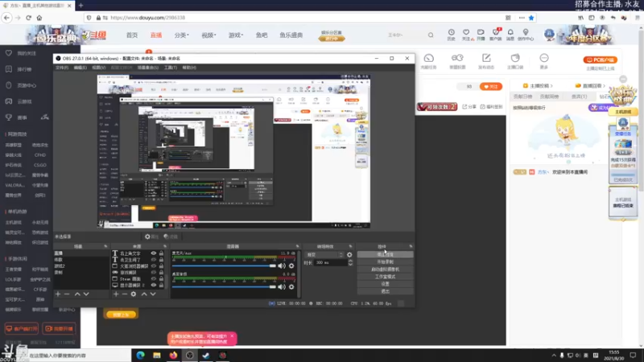Open the OBS 工具(T) menu
The image size is (644, 362).
pos(171,68)
